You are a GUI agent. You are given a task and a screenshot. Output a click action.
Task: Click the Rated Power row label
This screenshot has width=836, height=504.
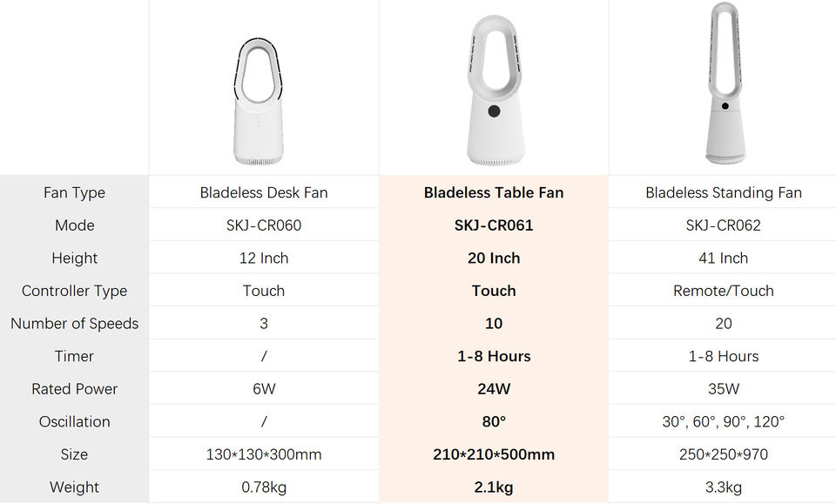click(x=74, y=389)
